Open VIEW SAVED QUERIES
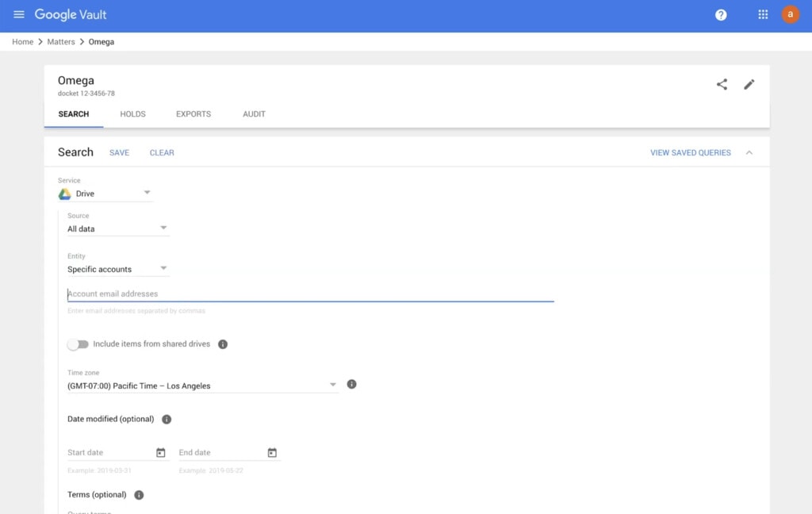The height and width of the screenshot is (514, 812). click(x=691, y=153)
